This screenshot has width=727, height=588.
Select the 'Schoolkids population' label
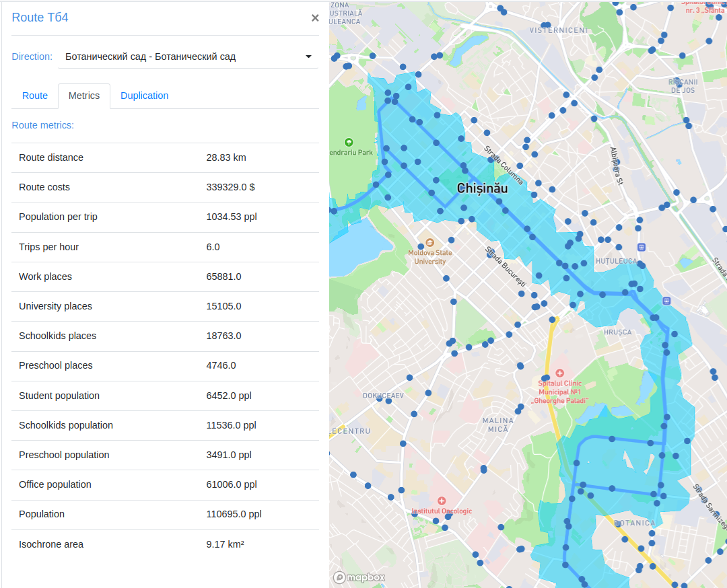66,425
